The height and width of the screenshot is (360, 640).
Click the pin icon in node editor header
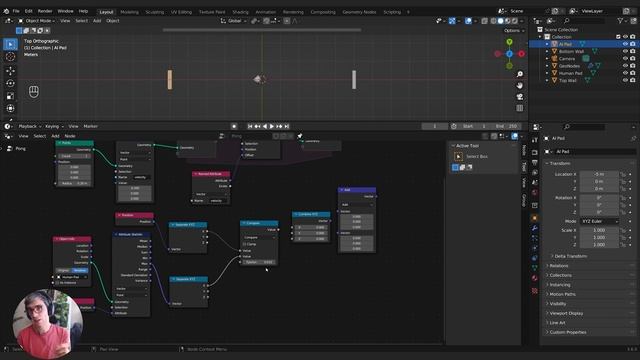click(300, 136)
